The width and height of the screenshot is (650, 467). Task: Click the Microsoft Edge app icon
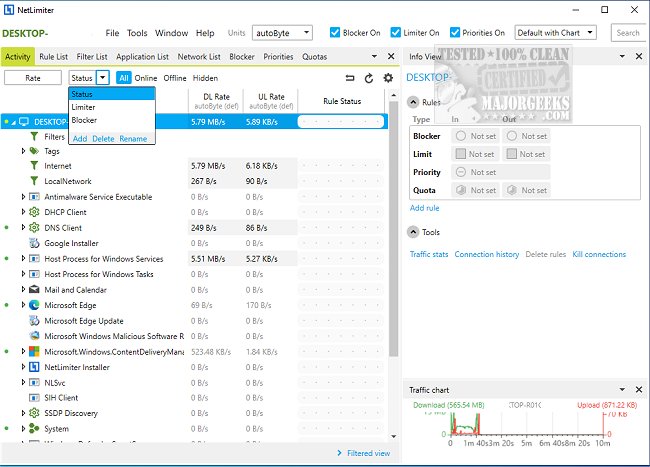tap(34, 305)
